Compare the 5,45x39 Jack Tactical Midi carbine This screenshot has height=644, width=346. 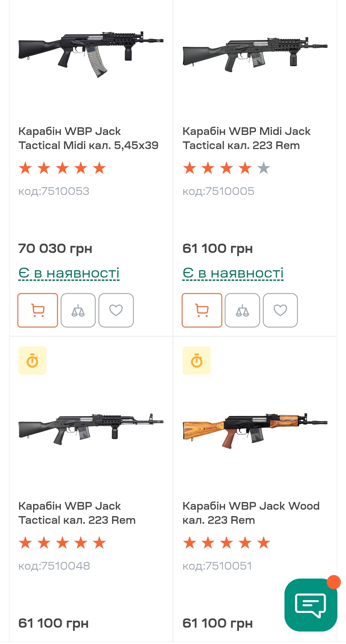(78, 310)
